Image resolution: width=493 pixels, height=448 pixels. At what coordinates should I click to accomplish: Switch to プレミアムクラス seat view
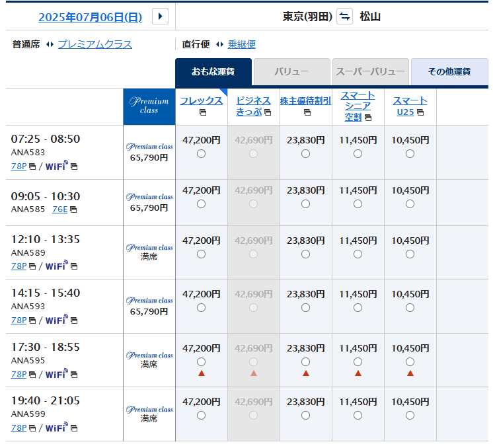pos(95,44)
